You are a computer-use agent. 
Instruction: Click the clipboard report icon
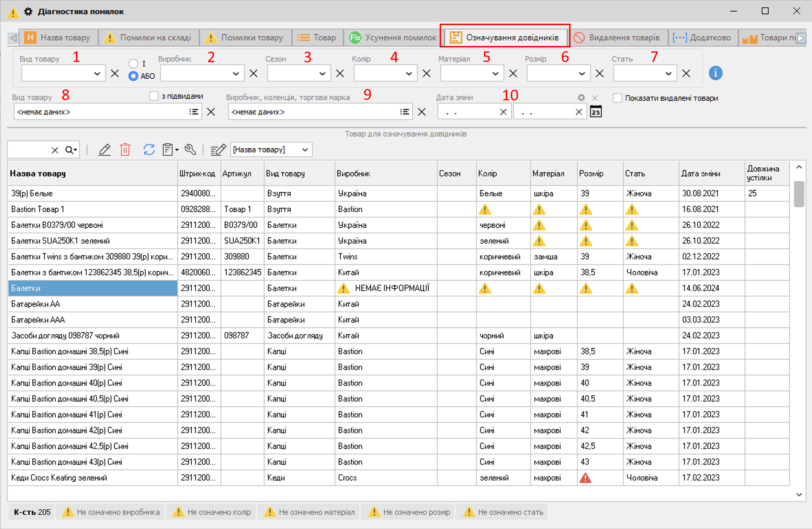[168, 150]
